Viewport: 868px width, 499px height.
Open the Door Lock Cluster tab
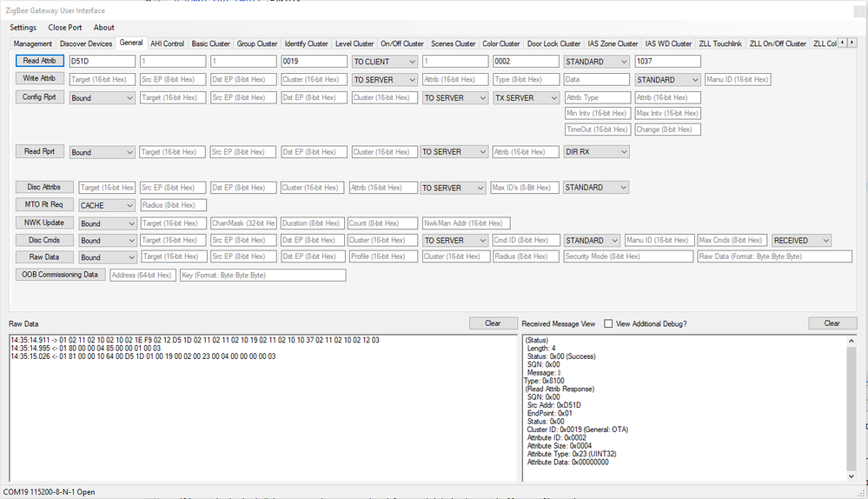click(553, 43)
